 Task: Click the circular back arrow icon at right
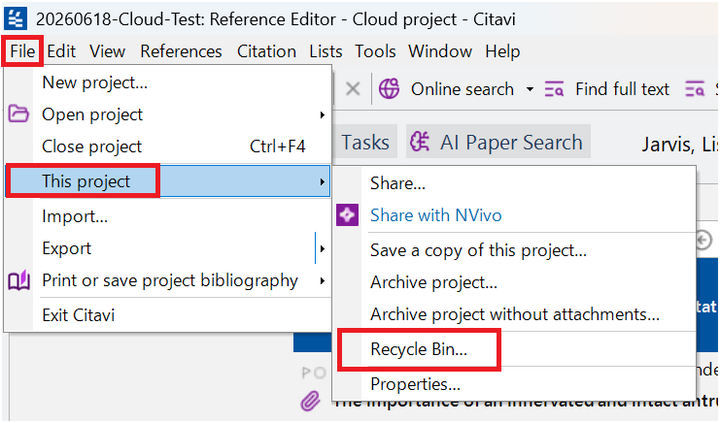pos(703,240)
